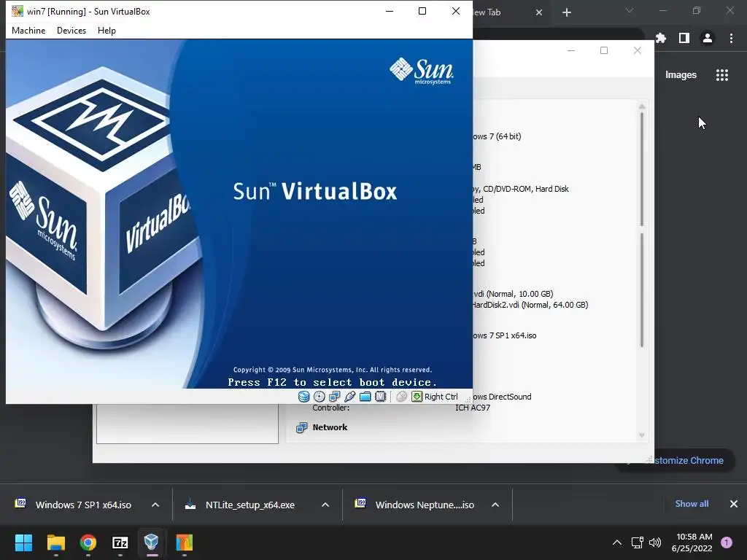Screen dimensions: 747x560
Task: Open Chrome from taskbar
Action: 88,542
